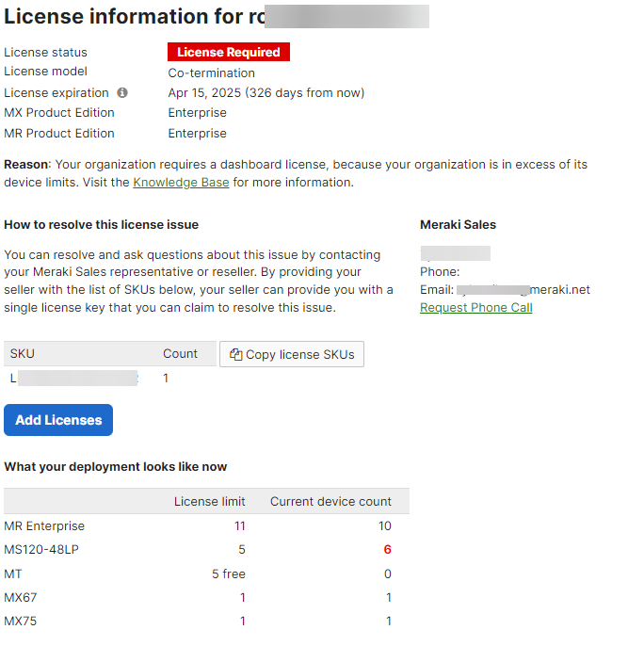
Task: Click the SKU count value 1
Action: pos(166,378)
